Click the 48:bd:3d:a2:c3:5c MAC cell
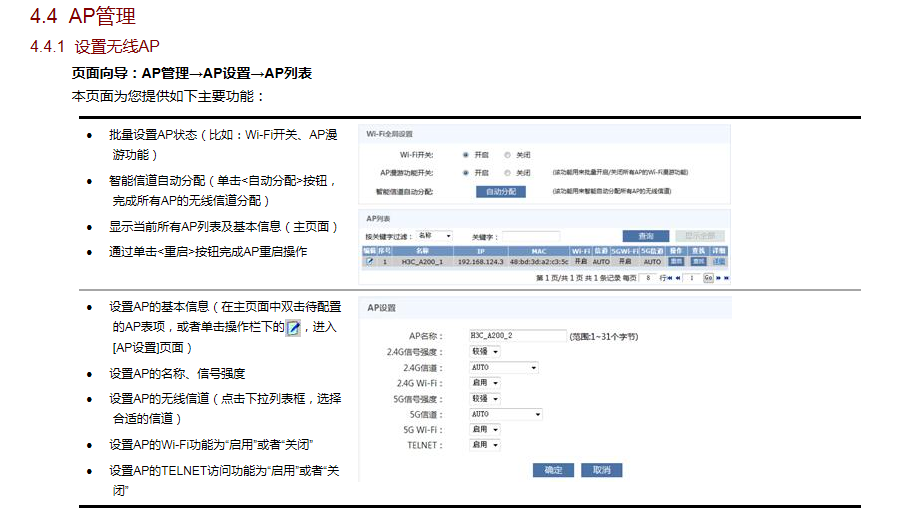 click(539, 261)
